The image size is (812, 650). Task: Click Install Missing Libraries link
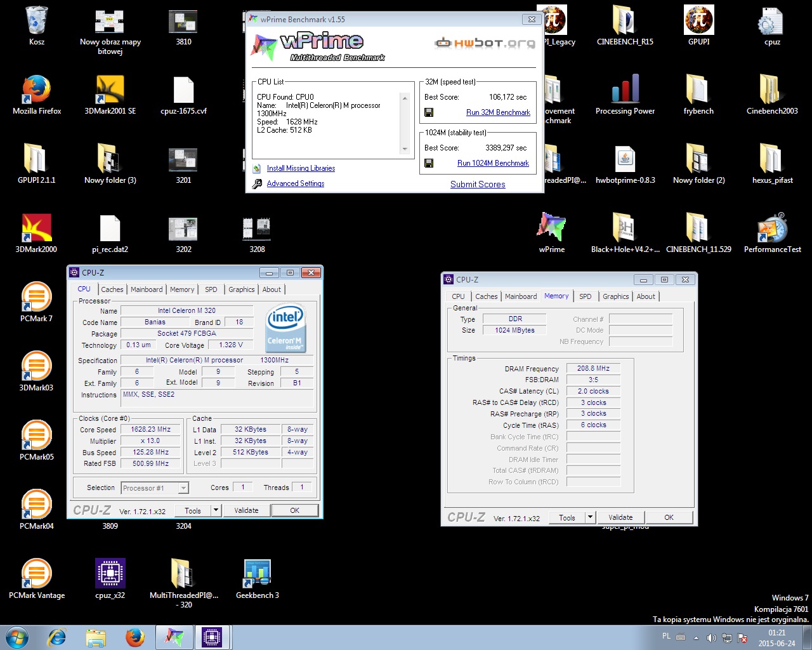click(301, 168)
